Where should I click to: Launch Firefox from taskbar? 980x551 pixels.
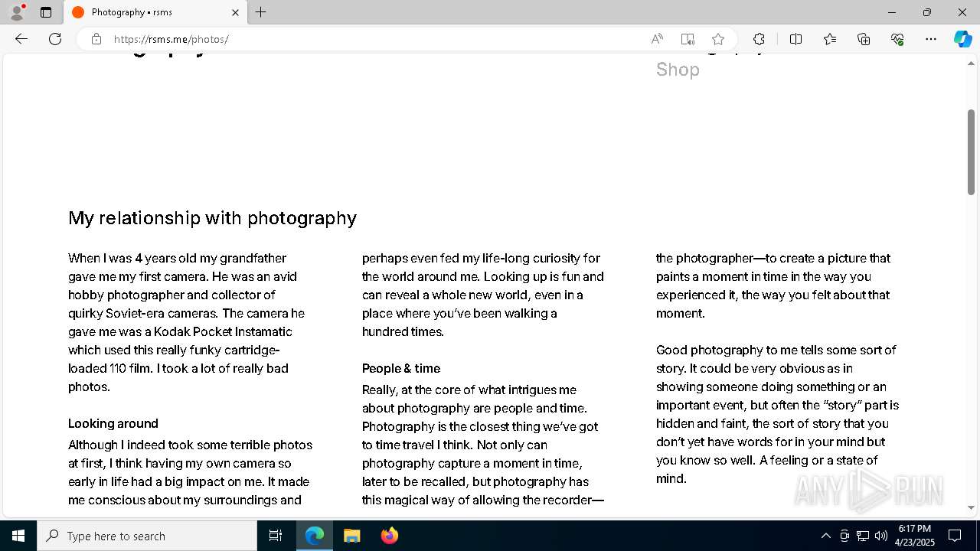[389, 536]
